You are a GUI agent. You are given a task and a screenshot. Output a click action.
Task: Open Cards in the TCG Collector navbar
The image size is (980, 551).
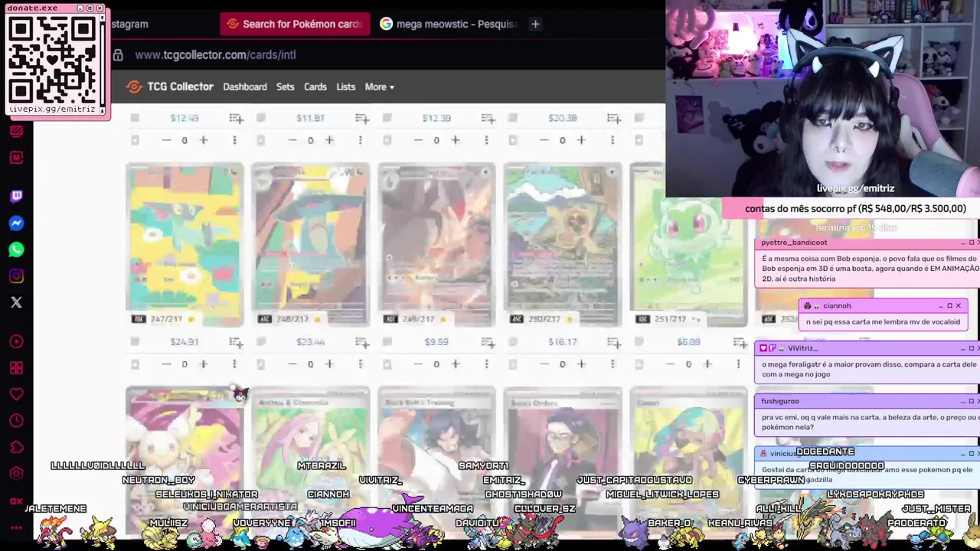[x=315, y=86]
